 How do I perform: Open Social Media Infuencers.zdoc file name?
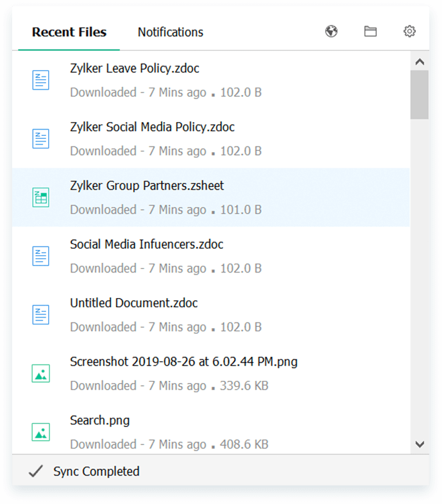(147, 244)
